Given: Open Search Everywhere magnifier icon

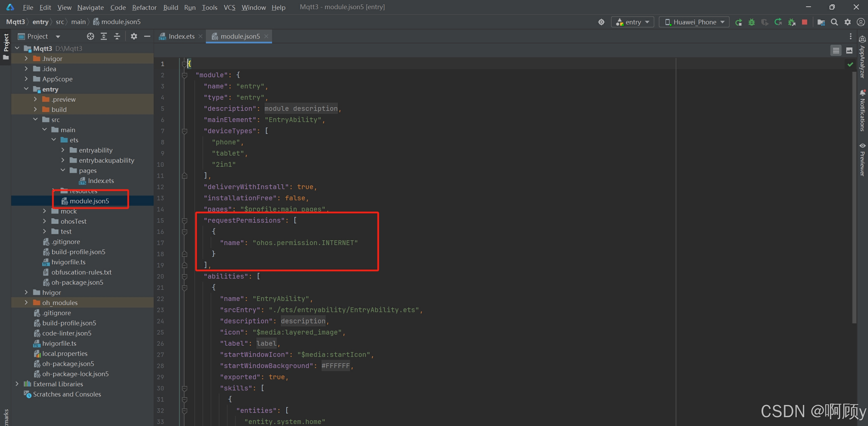Looking at the screenshot, I should [834, 22].
